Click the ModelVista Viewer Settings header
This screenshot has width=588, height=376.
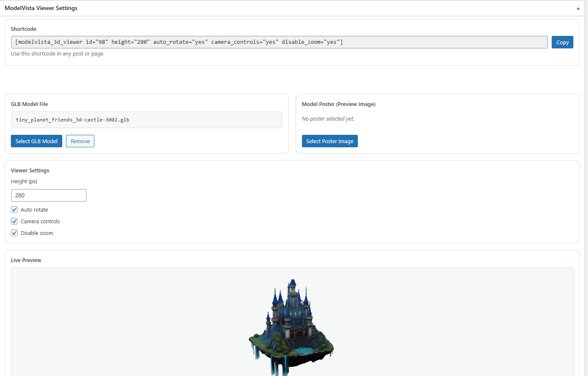tap(41, 8)
